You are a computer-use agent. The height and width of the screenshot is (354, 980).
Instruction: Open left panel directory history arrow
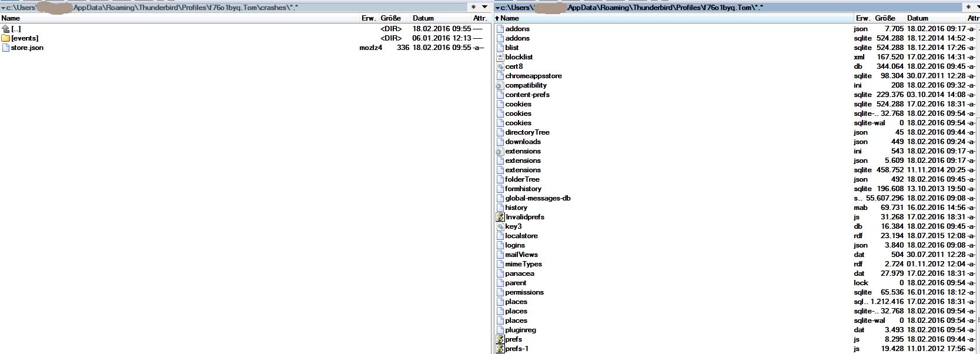click(x=484, y=7)
